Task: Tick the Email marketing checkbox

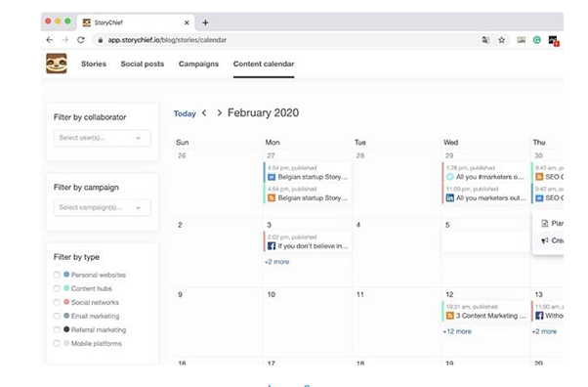Action: [57, 316]
